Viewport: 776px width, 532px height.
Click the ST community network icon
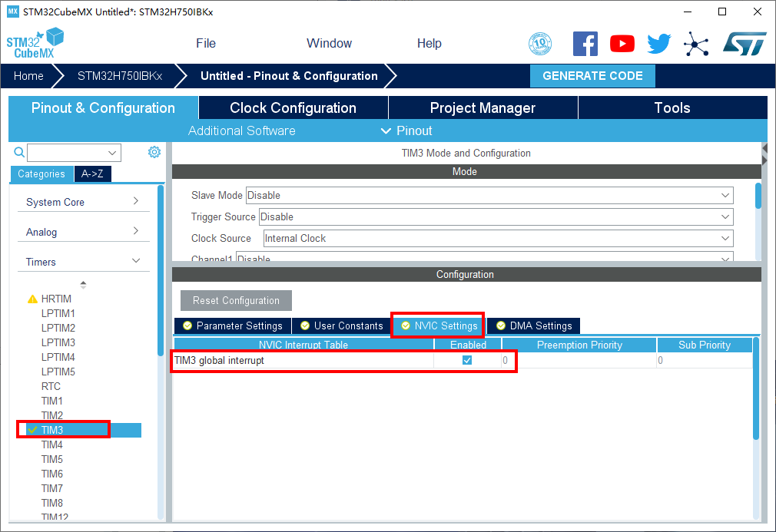(x=696, y=44)
